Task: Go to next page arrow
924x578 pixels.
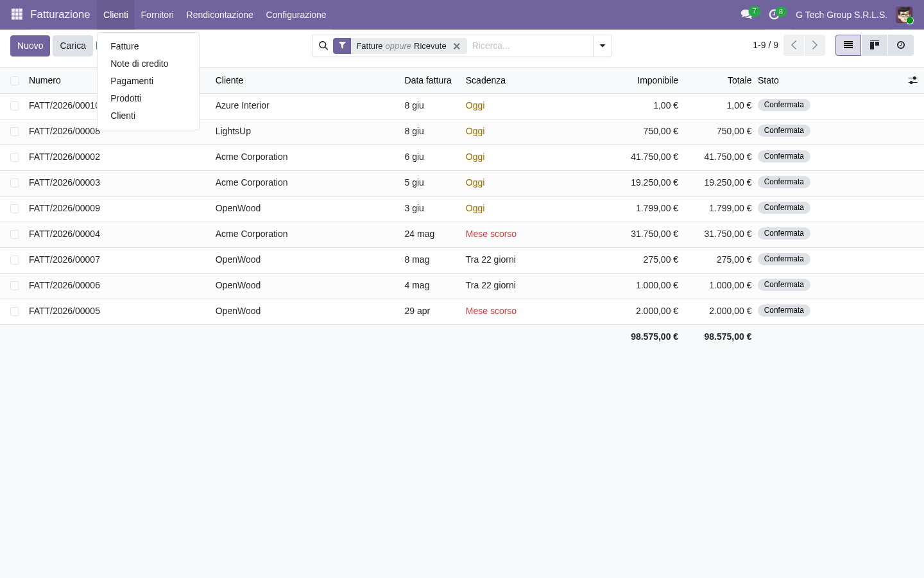Action: [x=815, y=45]
